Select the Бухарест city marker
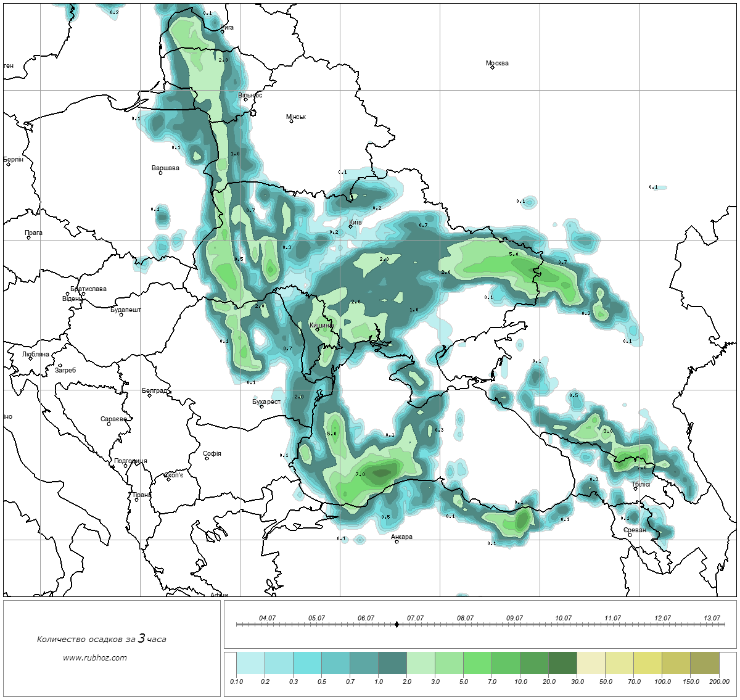This screenshot has width=740, height=700. pos(261,406)
